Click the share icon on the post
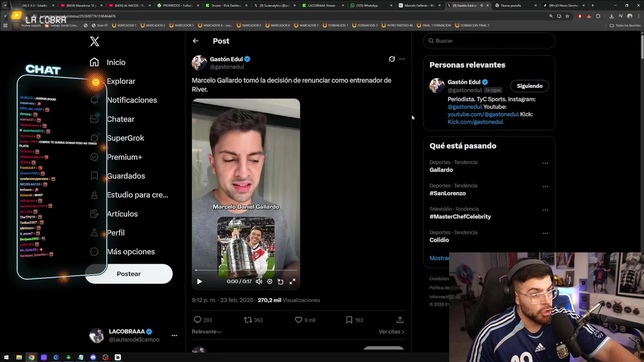Screen dimensions: 644x362 (x=400, y=320)
